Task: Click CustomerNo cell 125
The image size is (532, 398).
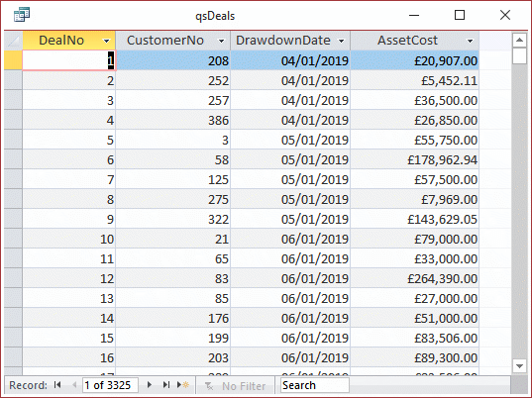Action: (173, 179)
